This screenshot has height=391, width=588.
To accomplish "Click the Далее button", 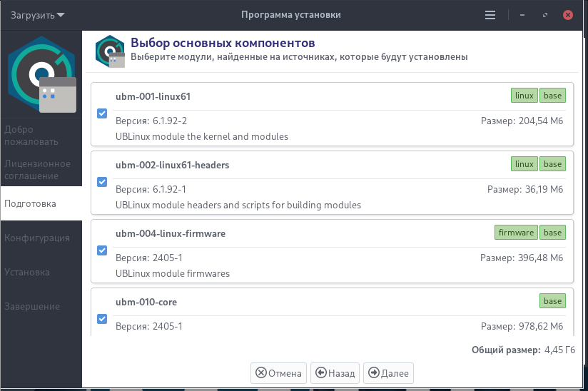I will tap(388, 373).
